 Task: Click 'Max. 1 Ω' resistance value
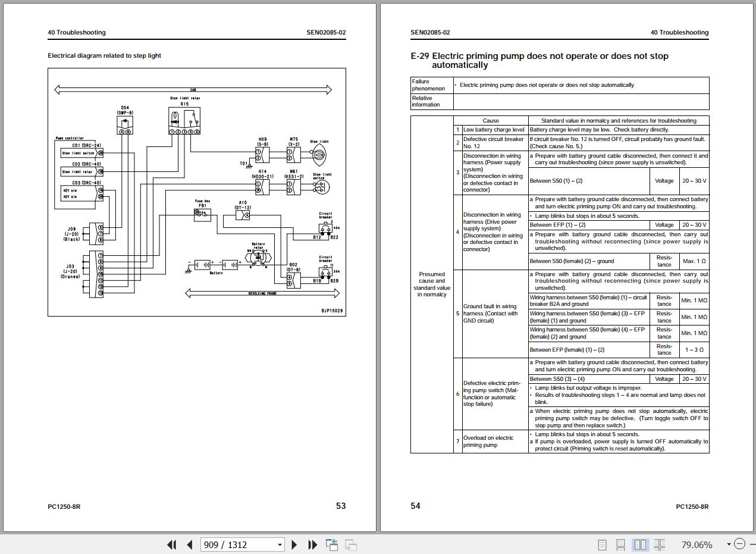[694, 261]
